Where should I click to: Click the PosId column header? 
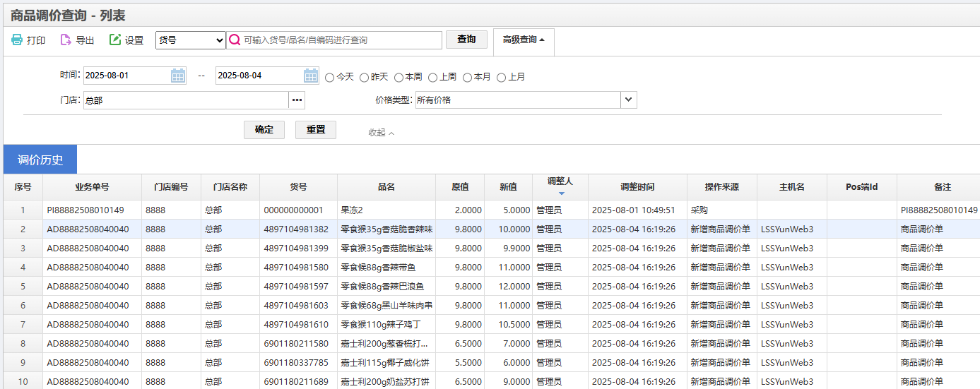coord(862,187)
